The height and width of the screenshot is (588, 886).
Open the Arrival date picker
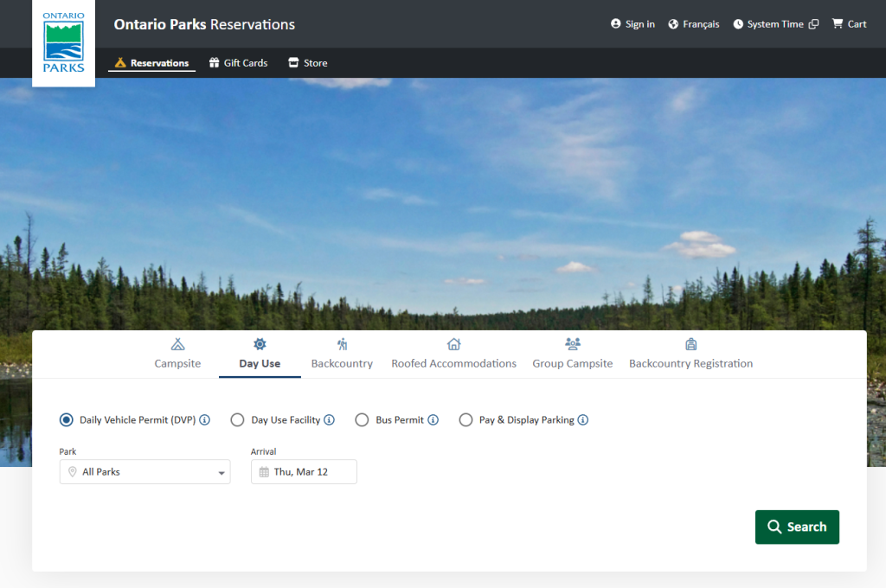pos(304,471)
